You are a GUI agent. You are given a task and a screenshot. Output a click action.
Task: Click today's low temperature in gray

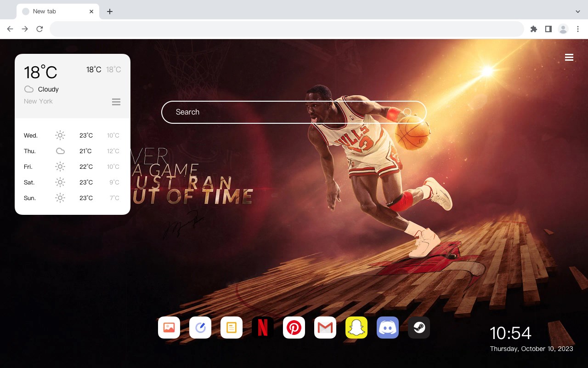click(x=113, y=69)
